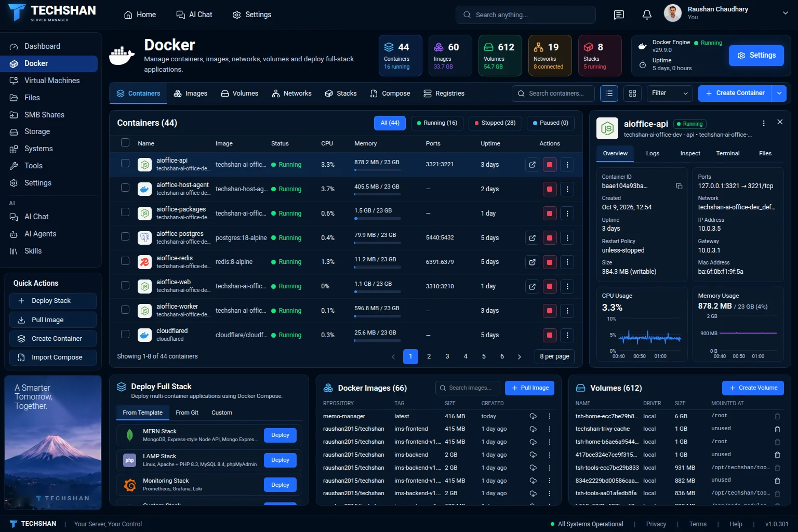Select the aioffice-postgres container checkbox

tap(125, 236)
